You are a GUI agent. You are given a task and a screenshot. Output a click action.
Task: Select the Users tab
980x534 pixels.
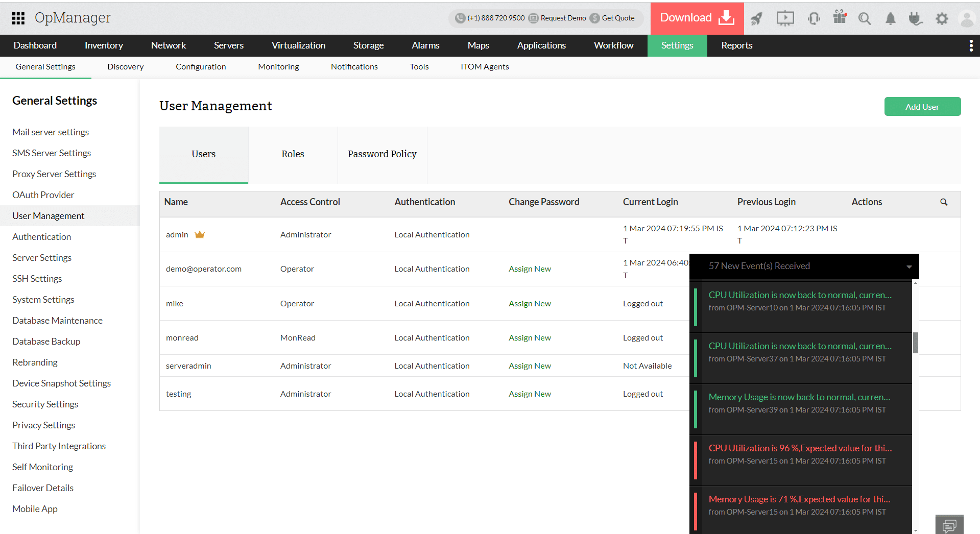pos(204,155)
